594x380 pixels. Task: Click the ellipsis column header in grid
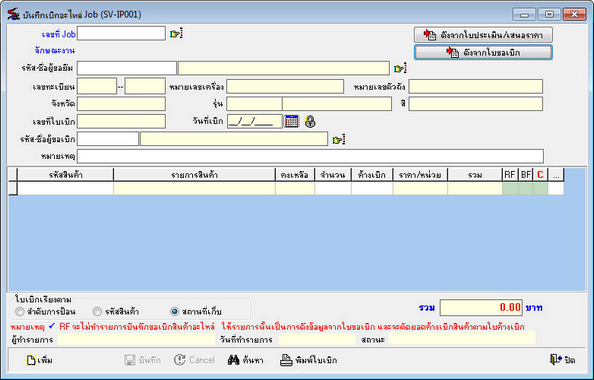(556, 175)
